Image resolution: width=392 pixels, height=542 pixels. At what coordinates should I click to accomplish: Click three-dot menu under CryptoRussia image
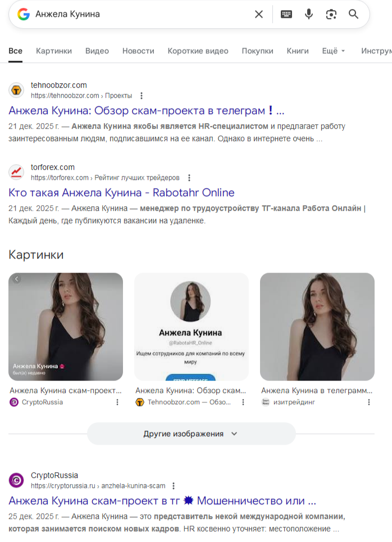[x=117, y=402]
